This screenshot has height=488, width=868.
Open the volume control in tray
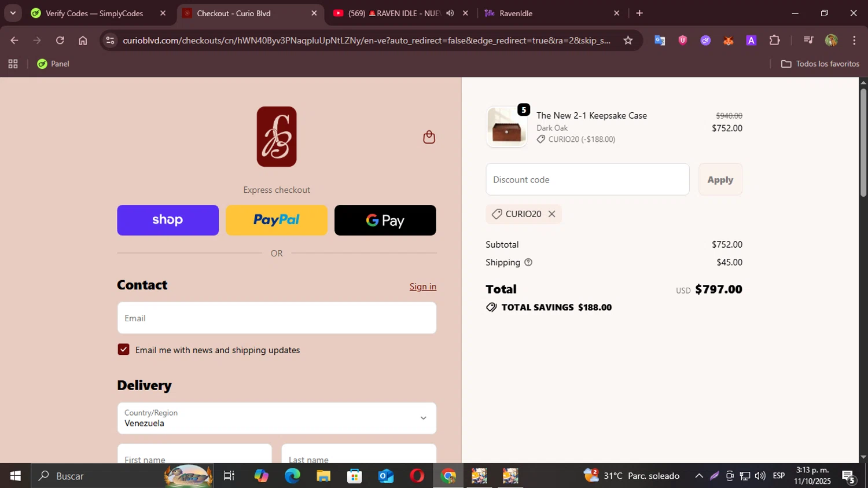point(760,476)
